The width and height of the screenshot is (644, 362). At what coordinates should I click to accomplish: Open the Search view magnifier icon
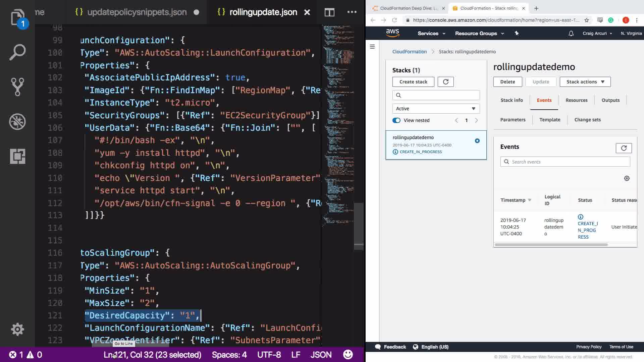tap(17, 52)
